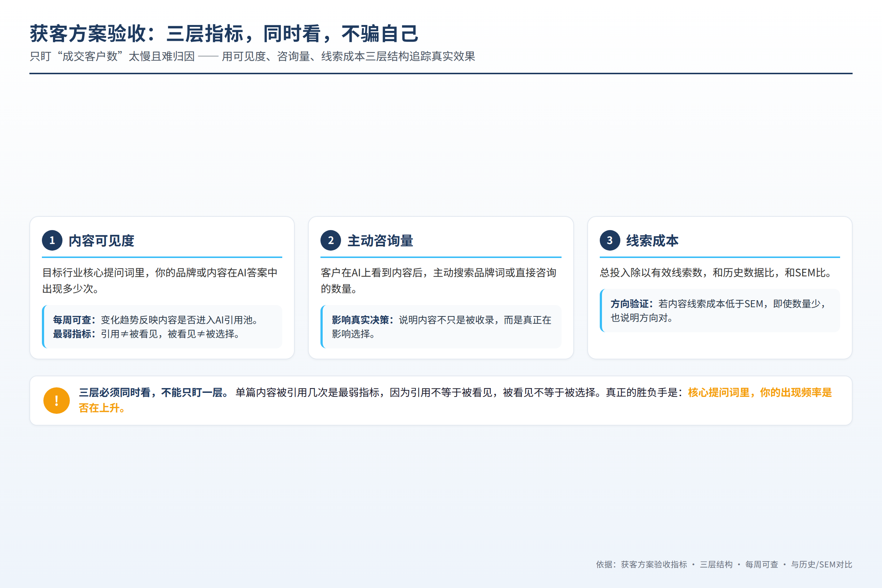The width and height of the screenshot is (882, 588).
Task: Click footer text 与历史/SEM对比
Action: coord(822,564)
